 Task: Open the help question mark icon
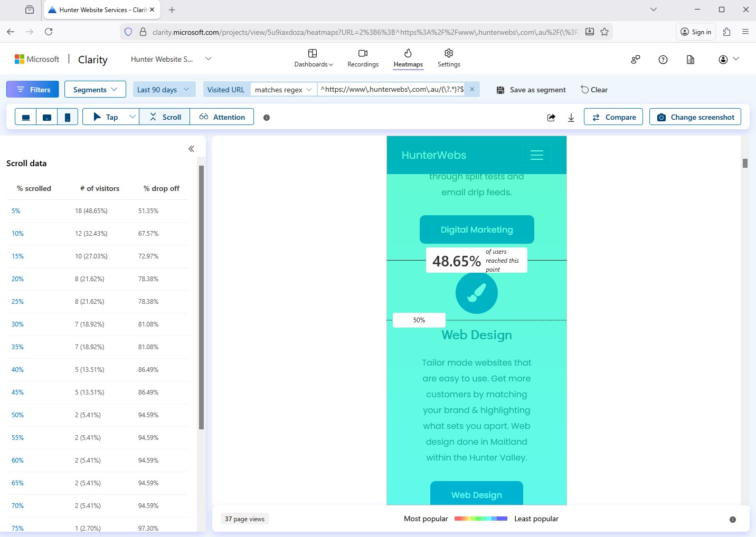(663, 60)
